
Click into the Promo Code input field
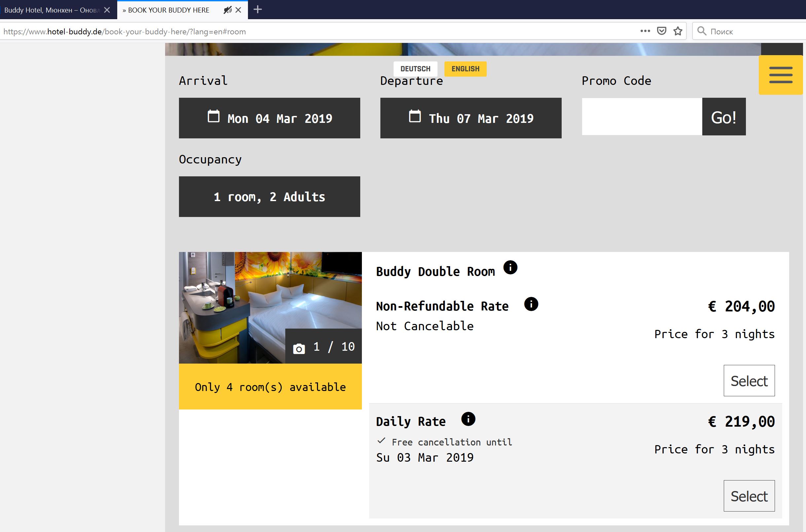point(642,117)
